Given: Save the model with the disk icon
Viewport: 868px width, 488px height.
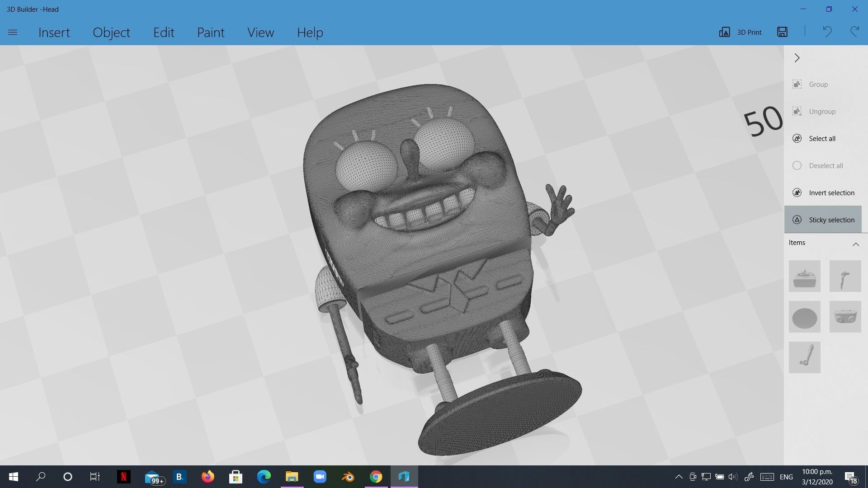Looking at the screenshot, I should 782,32.
